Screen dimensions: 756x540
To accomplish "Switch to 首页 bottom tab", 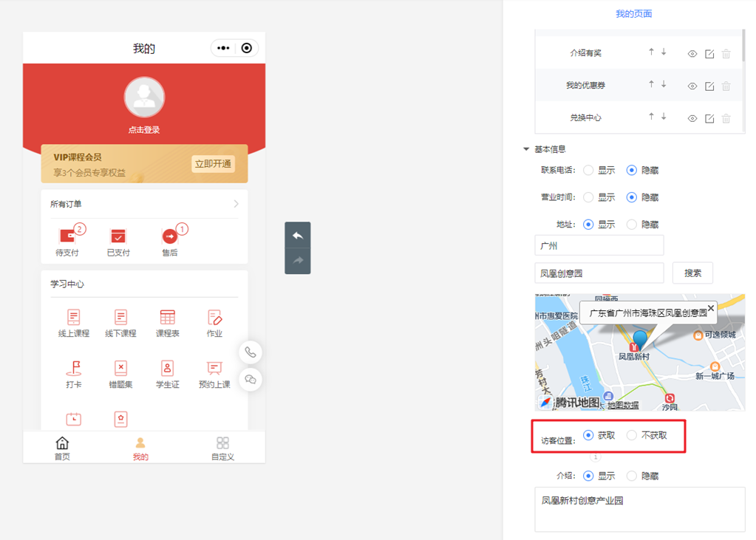I will [62, 448].
